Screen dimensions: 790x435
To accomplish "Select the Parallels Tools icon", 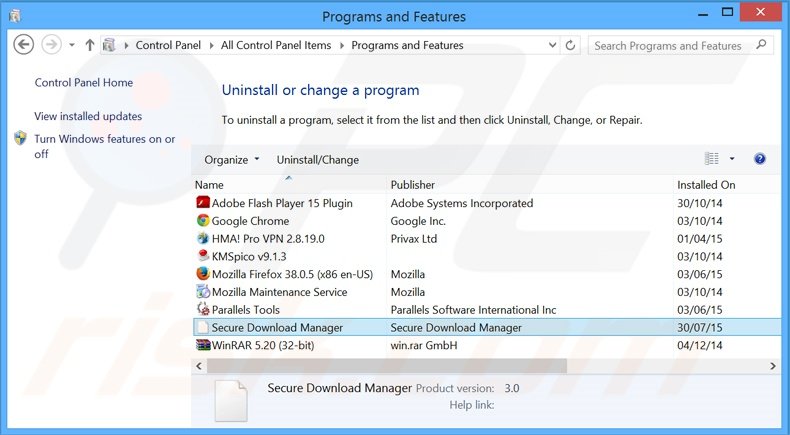I will pyautogui.click(x=203, y=309).
